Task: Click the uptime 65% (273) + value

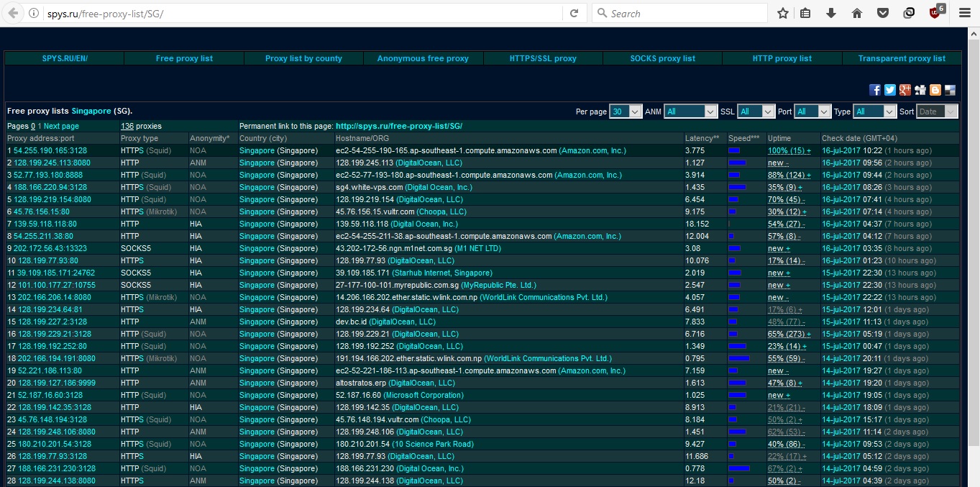Action: (x=789, y=334)
